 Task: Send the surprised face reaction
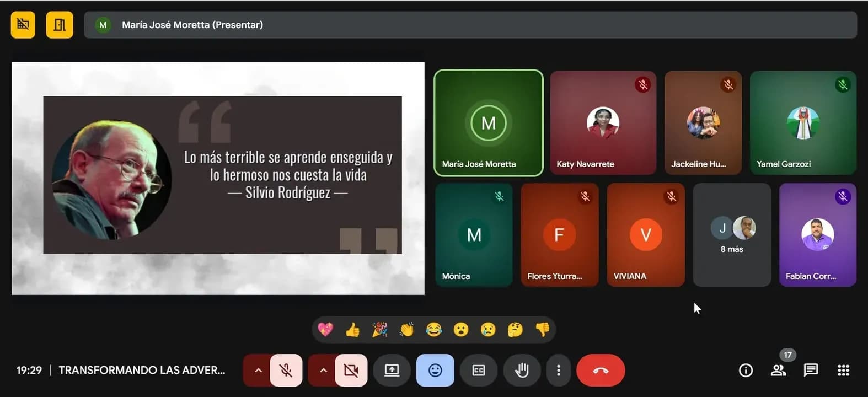461,330
